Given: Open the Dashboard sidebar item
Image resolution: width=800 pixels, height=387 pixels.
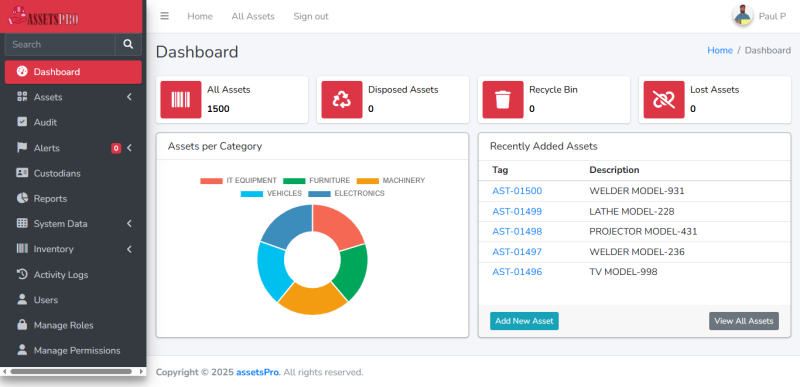Looking at the screenshot, I should (73, 72).
